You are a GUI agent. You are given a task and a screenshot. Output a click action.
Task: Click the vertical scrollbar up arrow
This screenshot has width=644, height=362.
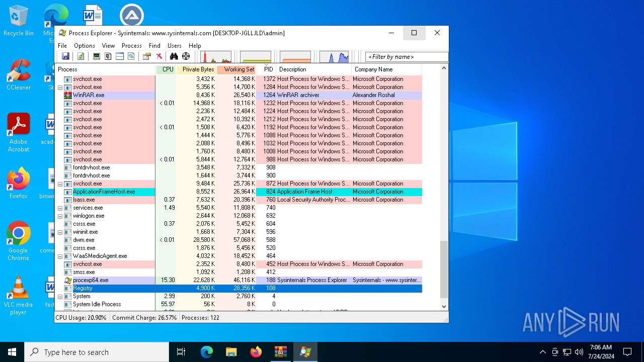coord(444,68)
